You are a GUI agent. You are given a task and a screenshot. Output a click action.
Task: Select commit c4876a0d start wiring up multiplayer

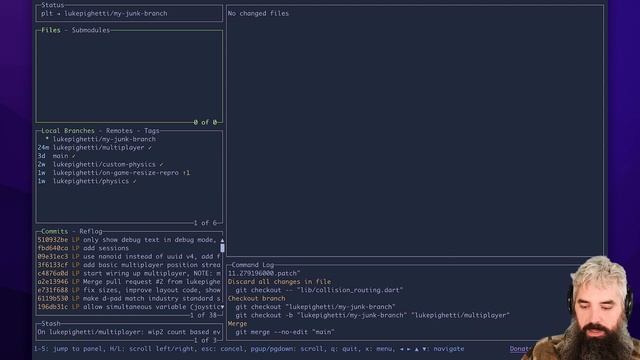[x=129, y=273]
